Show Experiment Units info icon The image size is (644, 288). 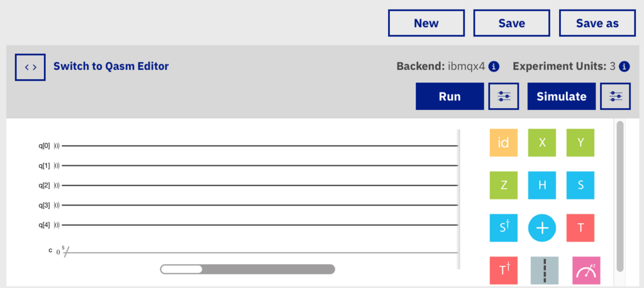click(625, 66)
